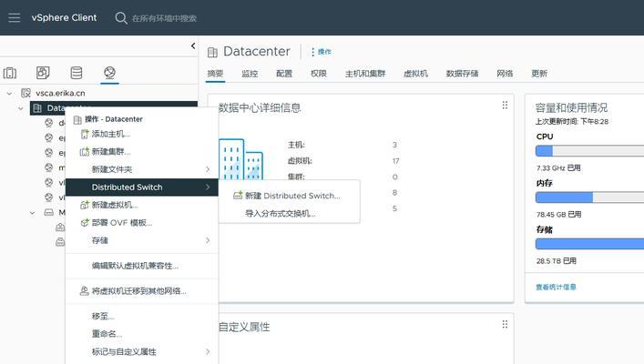Click the Datacenter icon in the tree

coord(37,108)
